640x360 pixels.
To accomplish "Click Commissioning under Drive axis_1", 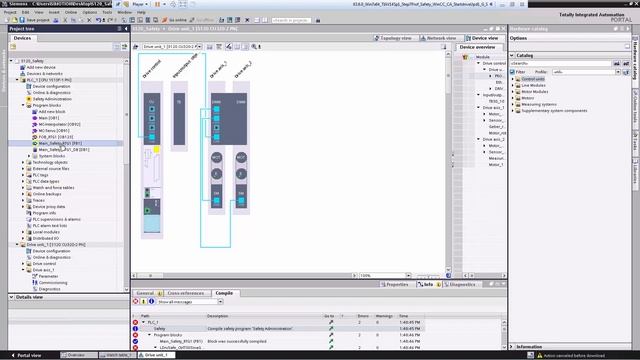I will [x=53, y=282].
